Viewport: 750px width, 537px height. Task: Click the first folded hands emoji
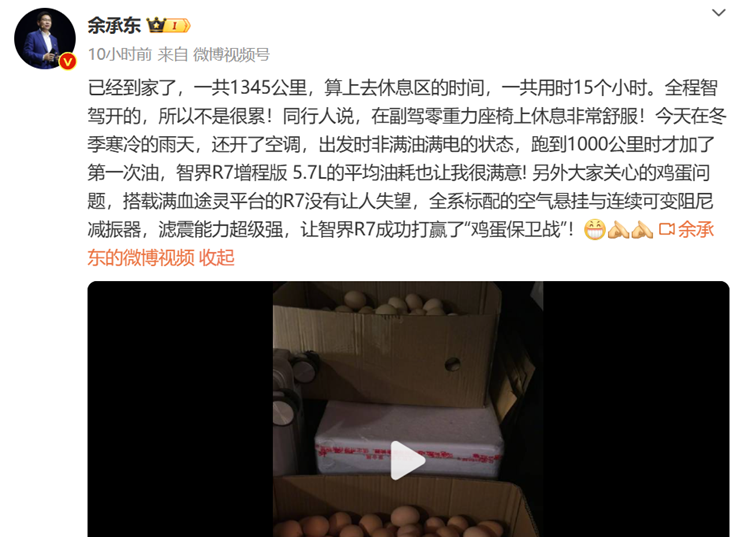pyautogui.click(x=618, y=230)
